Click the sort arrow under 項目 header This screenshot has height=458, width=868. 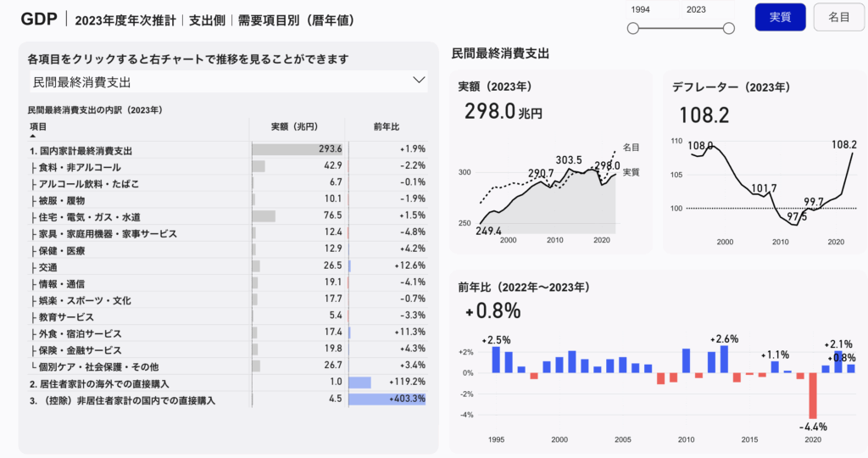33,136
